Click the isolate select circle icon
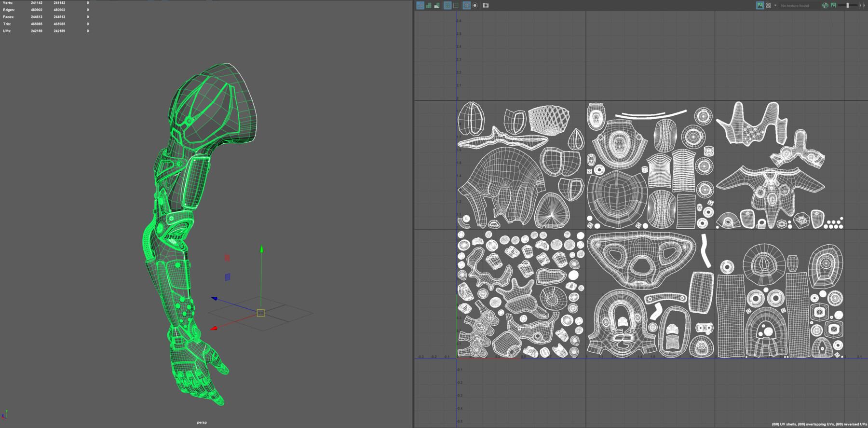 coord(475,5)
